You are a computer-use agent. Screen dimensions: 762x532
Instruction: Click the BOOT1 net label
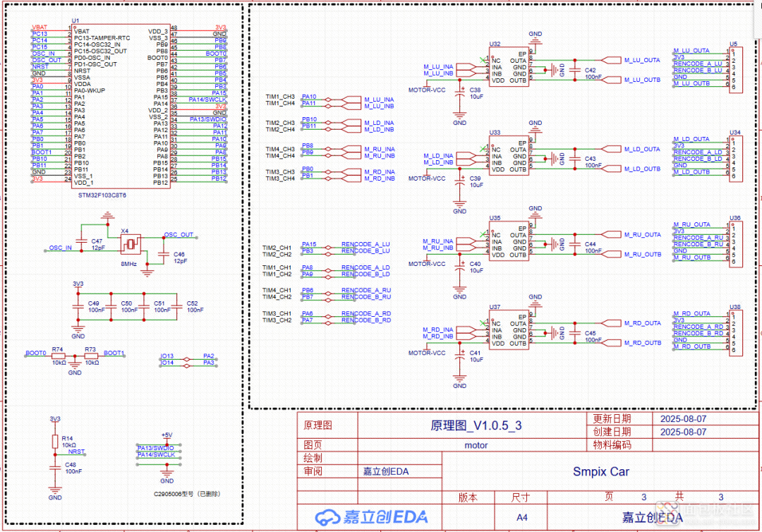pyautogui.click(x=114, y=353)
